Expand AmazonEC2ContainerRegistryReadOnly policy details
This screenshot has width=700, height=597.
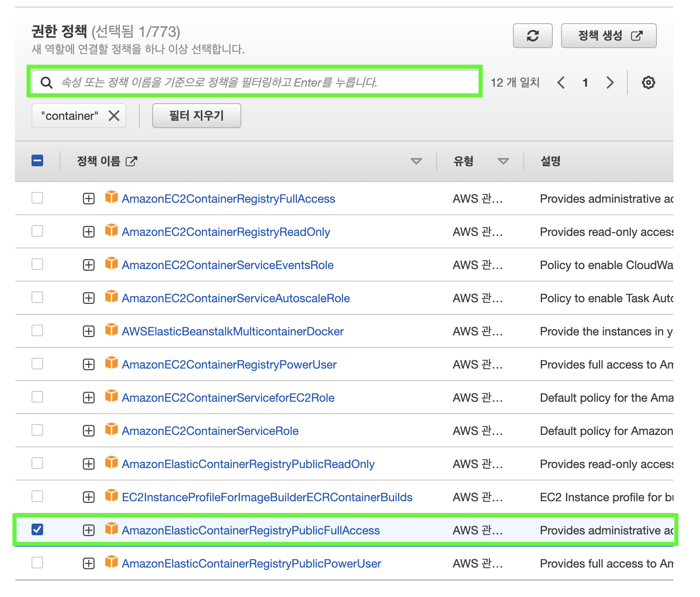89,232
